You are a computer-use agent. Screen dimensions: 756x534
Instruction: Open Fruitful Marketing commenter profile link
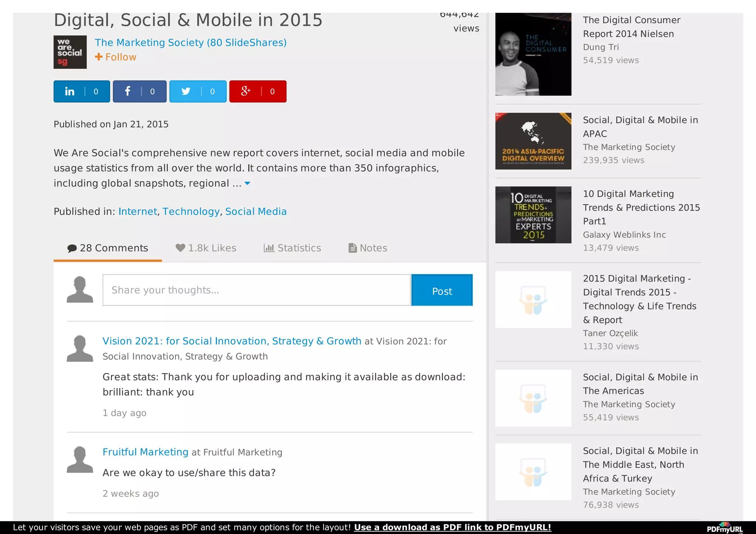(x=145, y=452)
